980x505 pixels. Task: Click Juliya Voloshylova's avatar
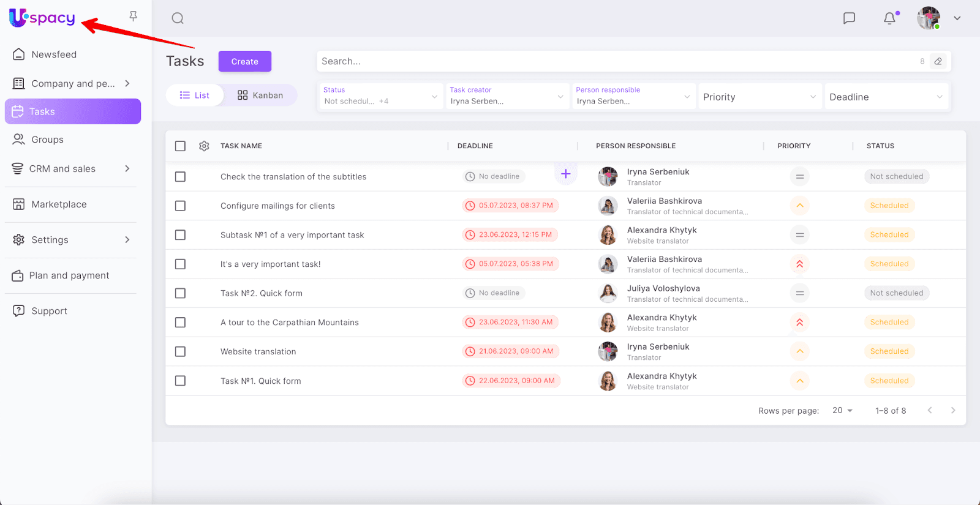(x=608, y=293)
